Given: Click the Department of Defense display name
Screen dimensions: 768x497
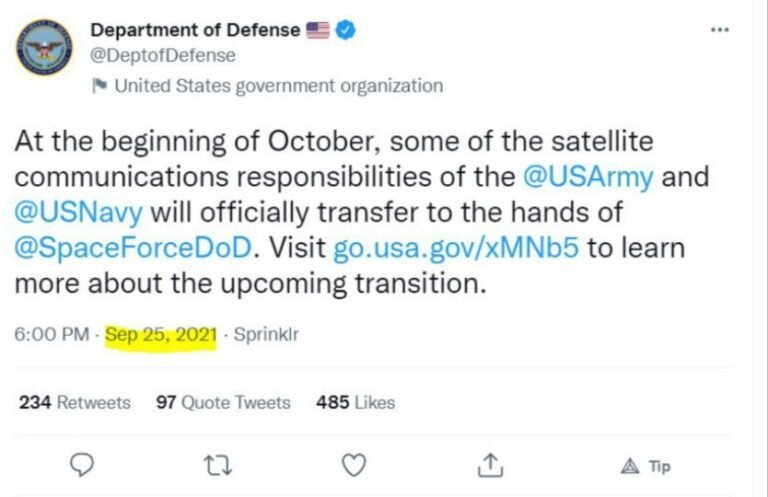Looking at the screenshot, I should [195, 30].
